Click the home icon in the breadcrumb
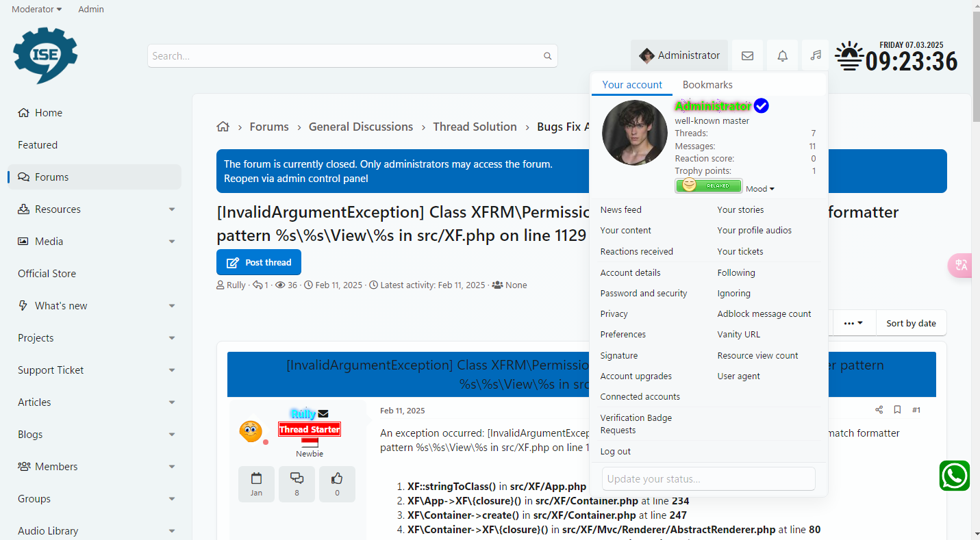Image resolution: width=980 pixels, height=540 pixels. coord(223,127)
